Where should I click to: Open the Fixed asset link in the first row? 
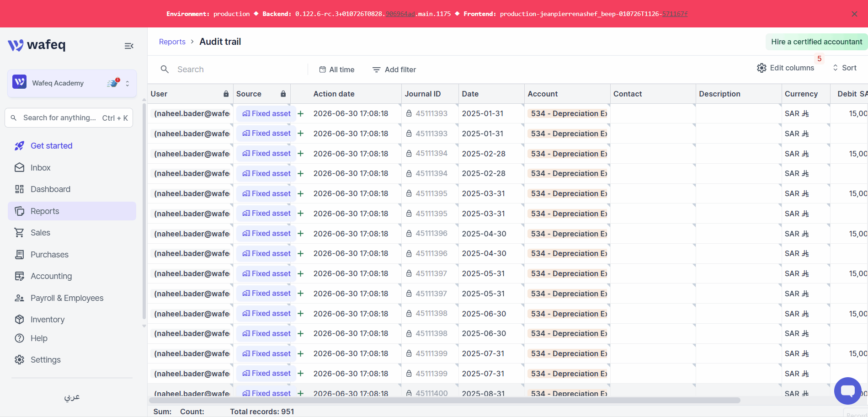tap(266, 113)
